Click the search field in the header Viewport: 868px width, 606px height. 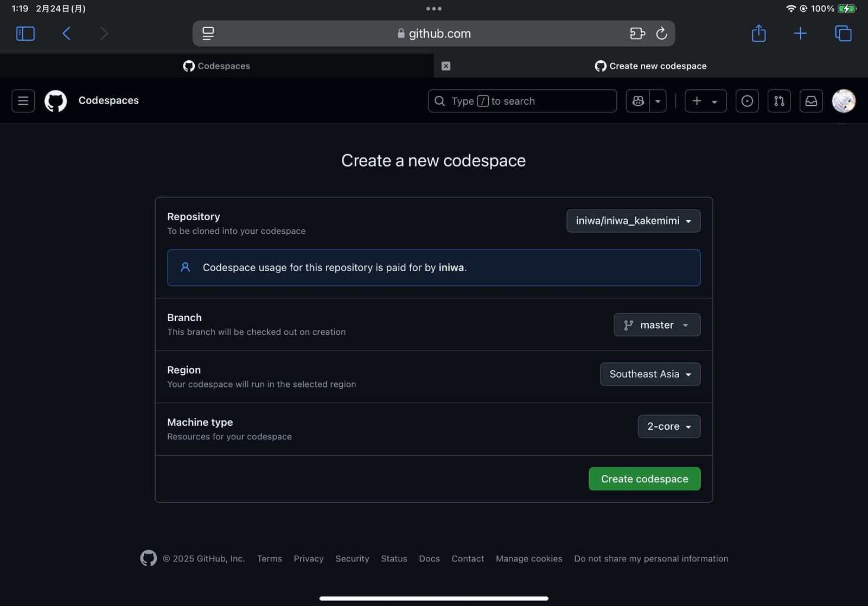click(522, 101)
